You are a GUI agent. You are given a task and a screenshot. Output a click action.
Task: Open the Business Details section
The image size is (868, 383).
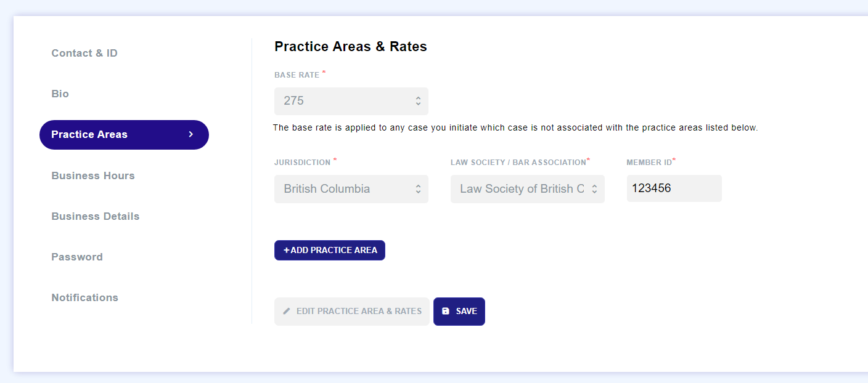(x=96, y=216)
